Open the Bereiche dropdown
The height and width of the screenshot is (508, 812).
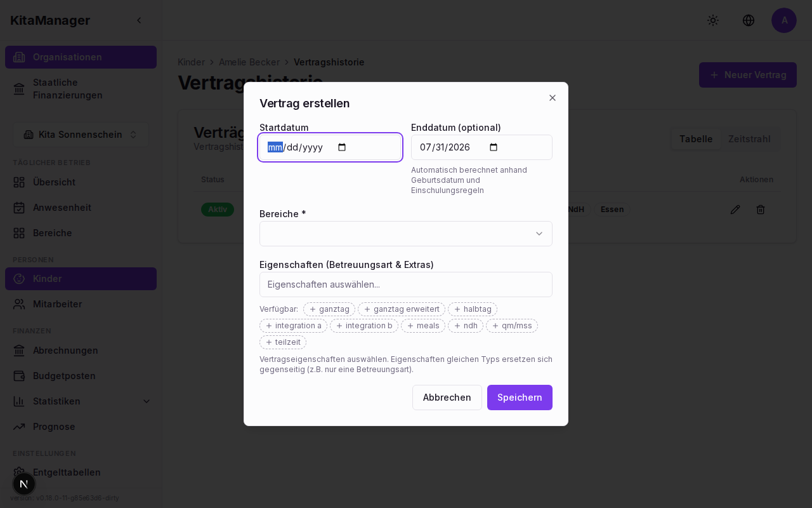click(406, 234)
